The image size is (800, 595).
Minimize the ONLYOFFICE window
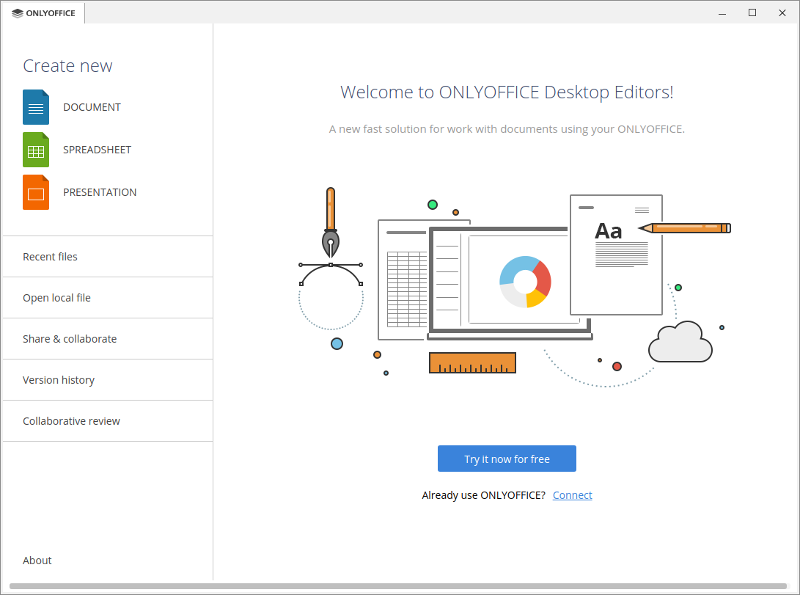tap(722, 13)
